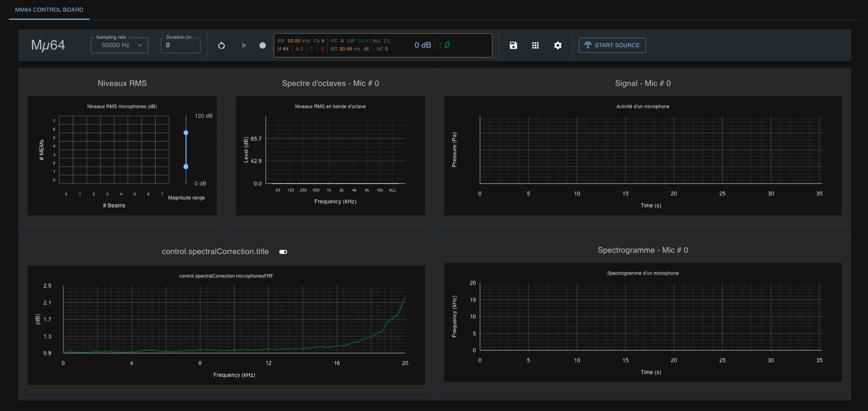Screen dimensions: 868x411
Task: Click the red S status indicator
Action: pos(322,49)
